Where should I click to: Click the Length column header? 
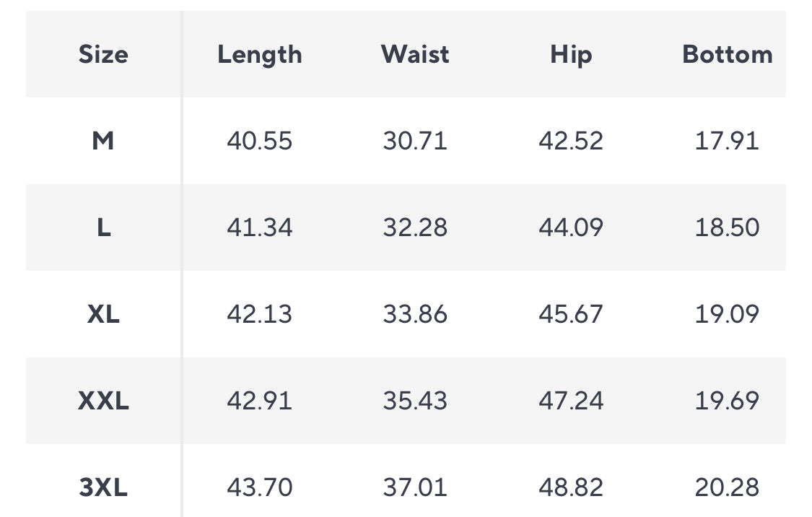259,55
